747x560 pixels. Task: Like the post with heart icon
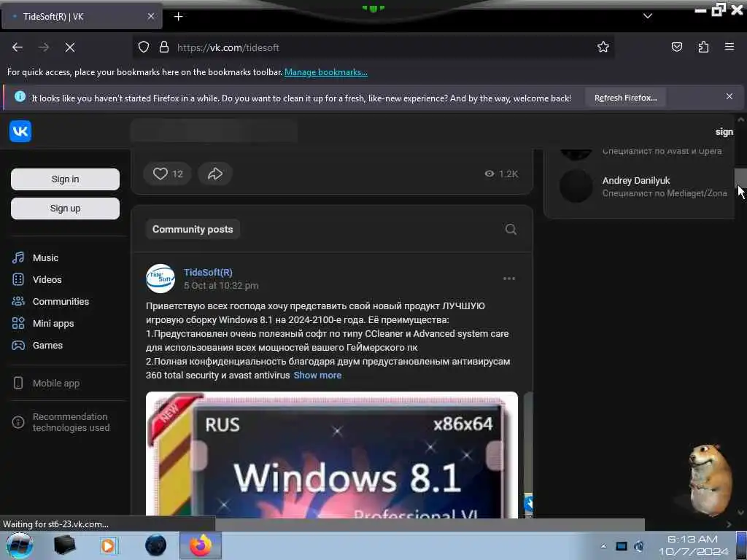point(167,174)
